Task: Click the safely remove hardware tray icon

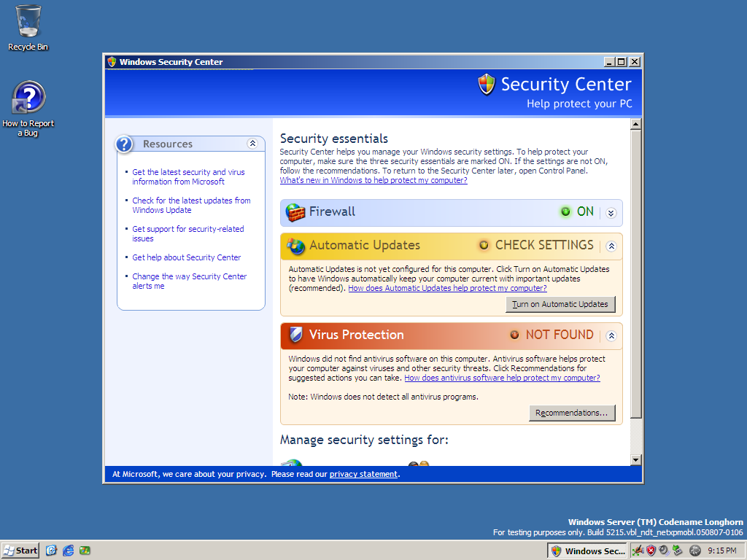Action: coord(678,551)
